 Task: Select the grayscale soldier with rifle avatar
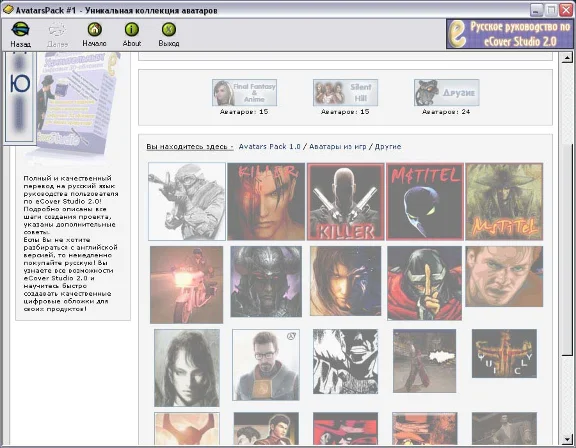point(187,202)
